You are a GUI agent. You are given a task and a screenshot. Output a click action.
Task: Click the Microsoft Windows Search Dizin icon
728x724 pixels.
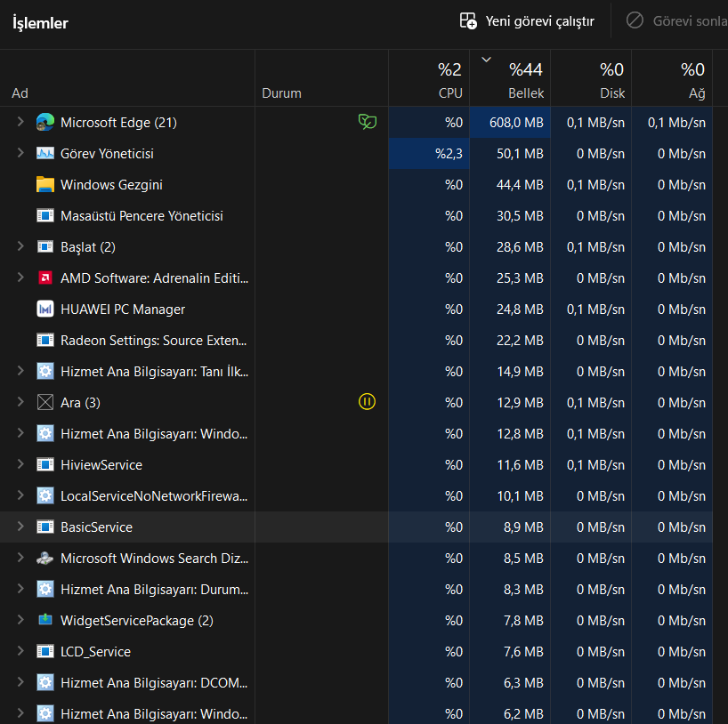coord(45,558)
